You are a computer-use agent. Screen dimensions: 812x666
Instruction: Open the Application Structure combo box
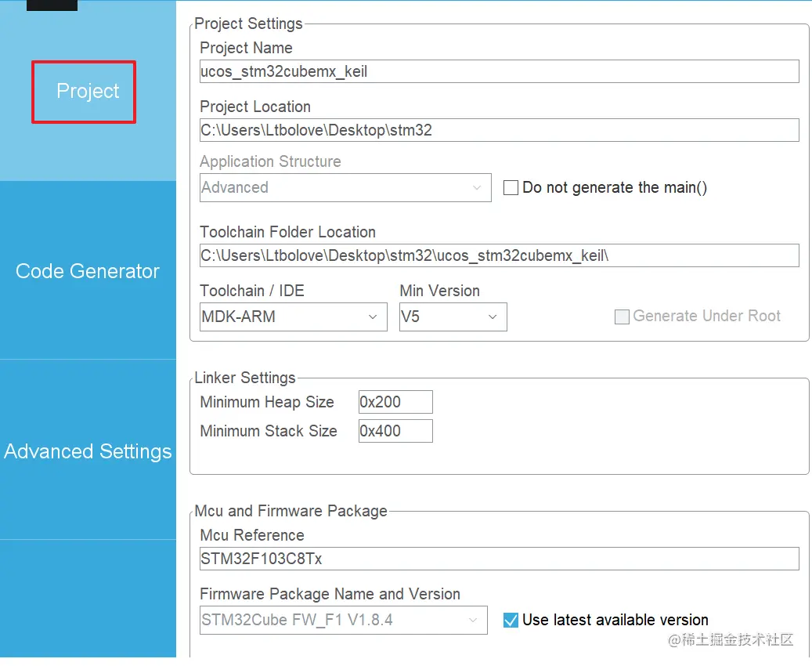coord(345,188)
